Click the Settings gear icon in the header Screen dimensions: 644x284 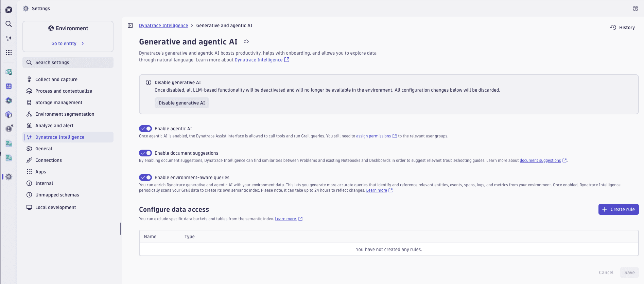tap(26, 8)
